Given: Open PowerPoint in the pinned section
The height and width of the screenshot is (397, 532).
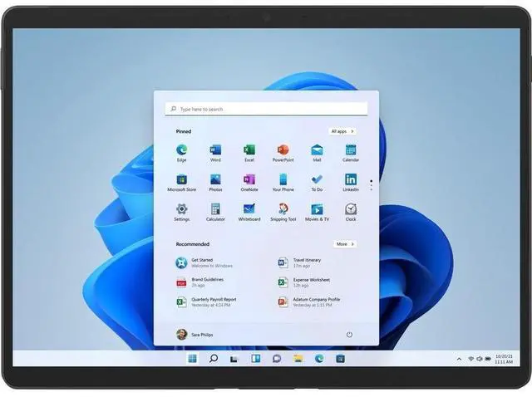Looking at the screenshot, I should click(x=283, y=150).
